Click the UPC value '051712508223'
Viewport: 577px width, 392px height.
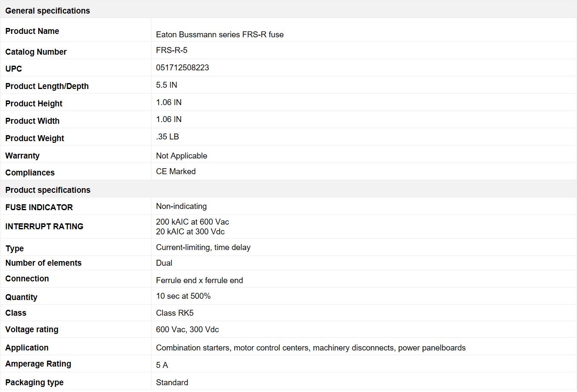coord(182,67)
